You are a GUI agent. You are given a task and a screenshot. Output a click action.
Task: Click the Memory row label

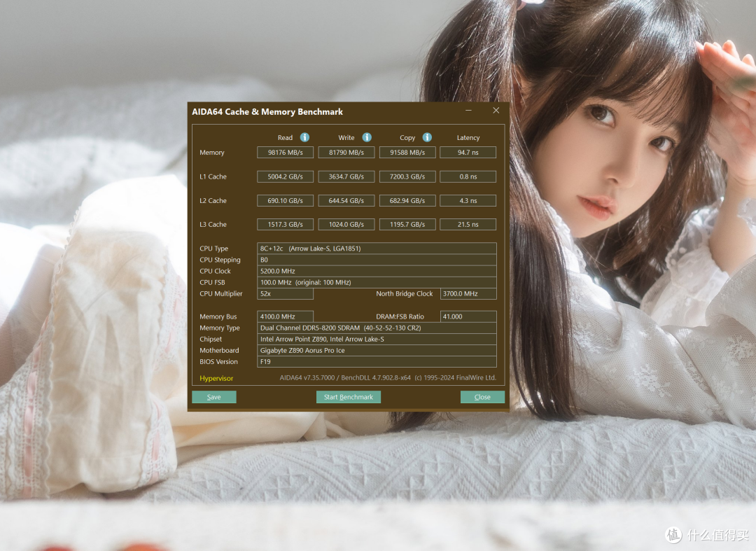212,153
